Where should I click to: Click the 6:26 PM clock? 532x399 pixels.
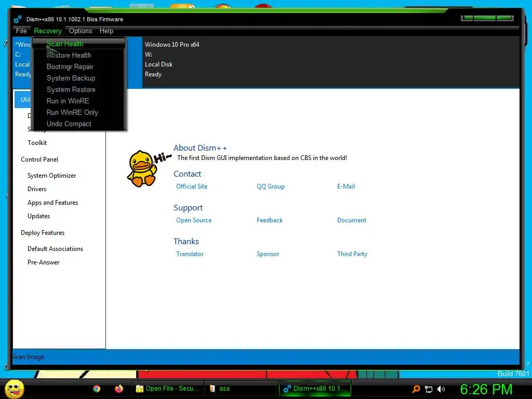pyautogui.click(x=486, y=389)
